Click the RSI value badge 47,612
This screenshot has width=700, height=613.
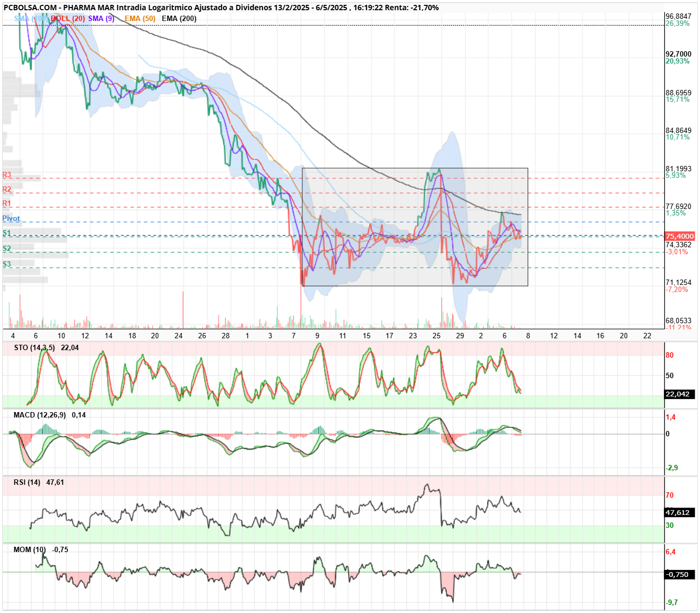point(680,513)
